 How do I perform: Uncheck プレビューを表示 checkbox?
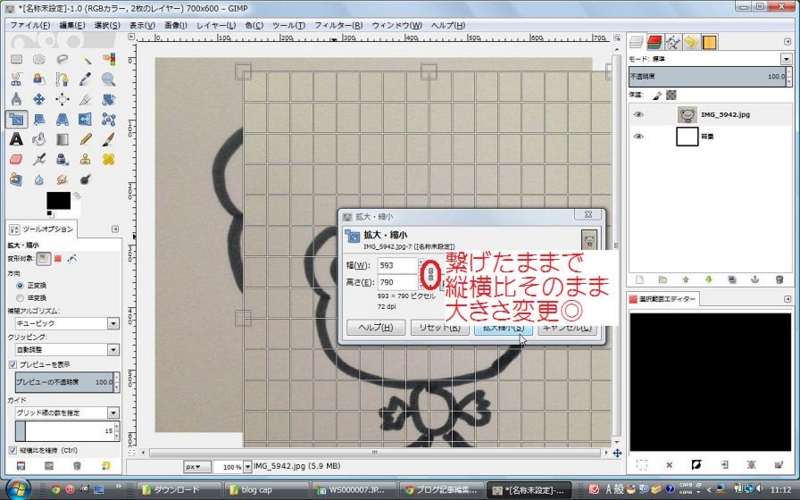pyautogui.click(x=13, y=364)
